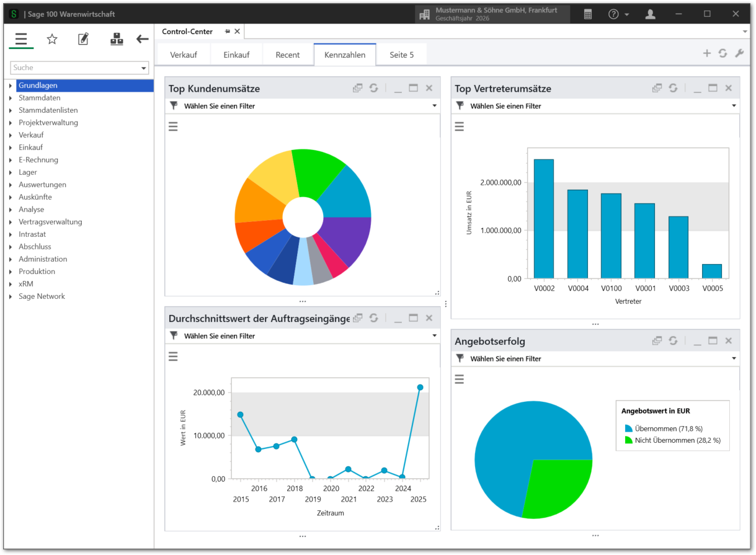
Task: Pop out the Top Vertreterumsätze widget
Action: [657, 88]
